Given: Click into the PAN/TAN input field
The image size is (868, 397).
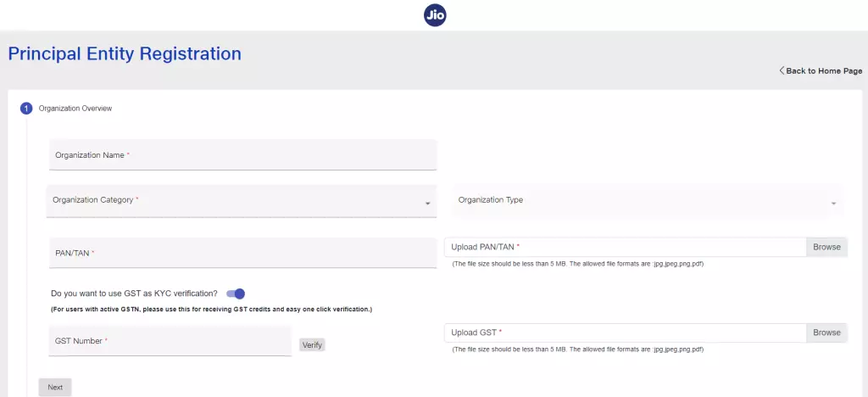Looking at the screenshot, I should point(242,253).
